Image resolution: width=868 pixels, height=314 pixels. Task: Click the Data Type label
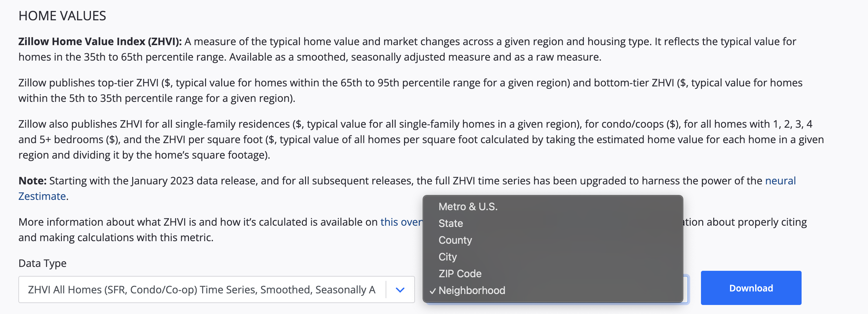(43, 263)
